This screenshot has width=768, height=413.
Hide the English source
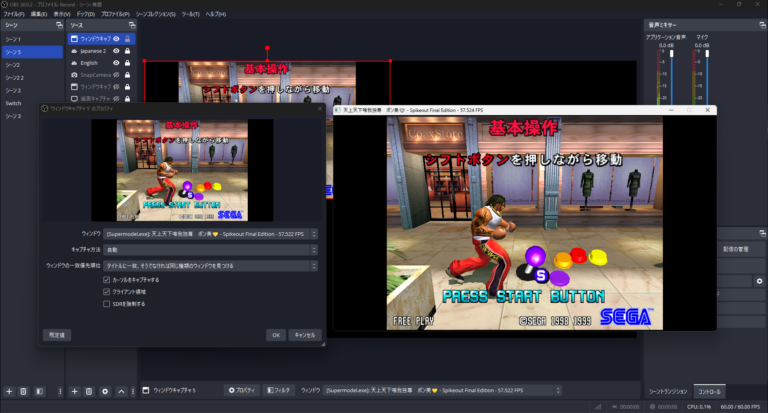click(116, 63)
